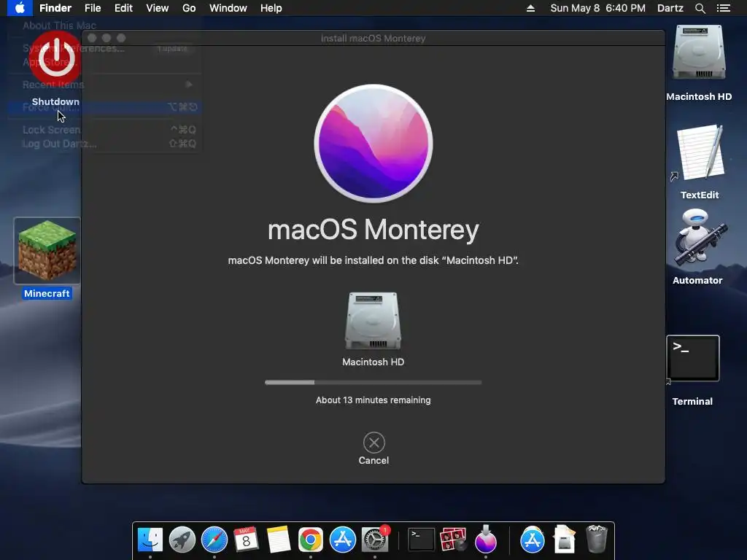
Task: Open the Help menu
Action: [271, 8]
